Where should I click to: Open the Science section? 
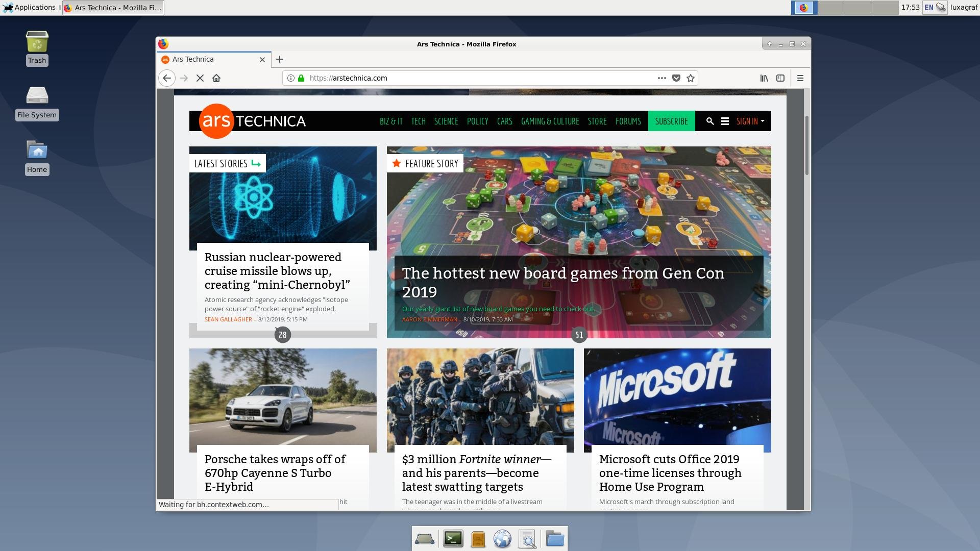tap(446, 121)
